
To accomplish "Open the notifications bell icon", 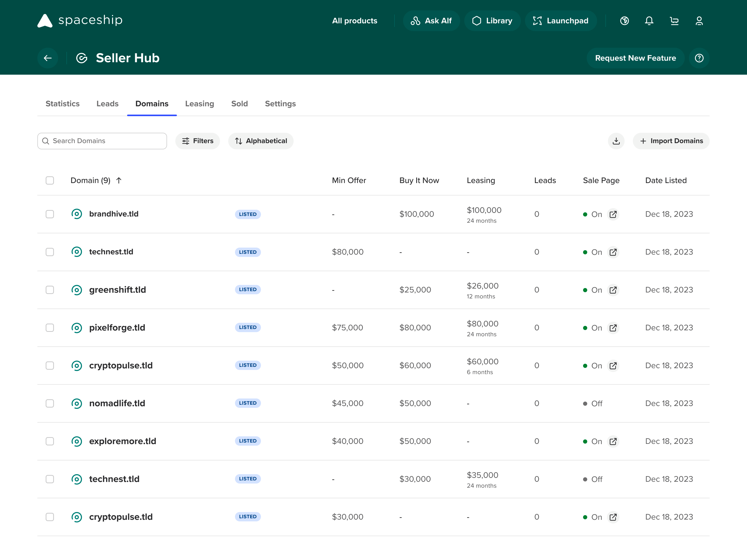I will click(649, 21).
